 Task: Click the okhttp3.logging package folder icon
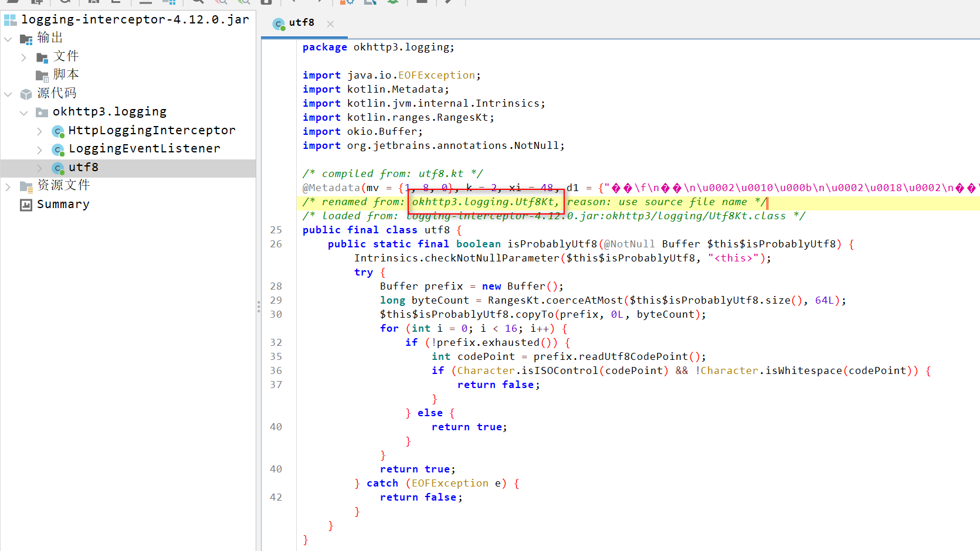(42, 112)
